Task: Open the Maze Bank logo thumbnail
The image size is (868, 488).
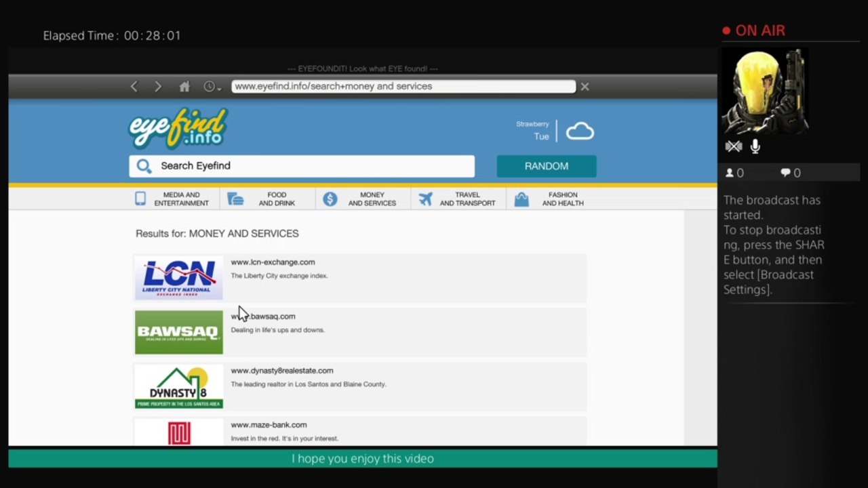Action: [179, 432]
